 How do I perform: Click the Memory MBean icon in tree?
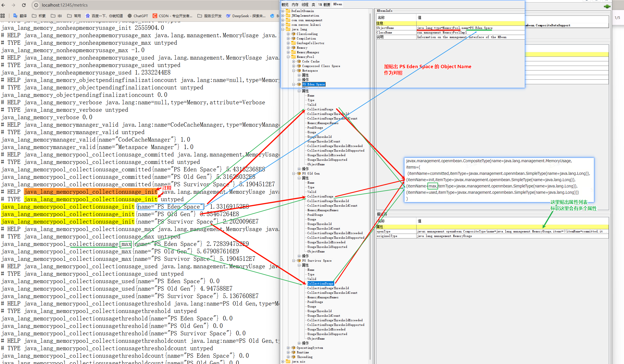pyautogui.click(x=293, y=48)
